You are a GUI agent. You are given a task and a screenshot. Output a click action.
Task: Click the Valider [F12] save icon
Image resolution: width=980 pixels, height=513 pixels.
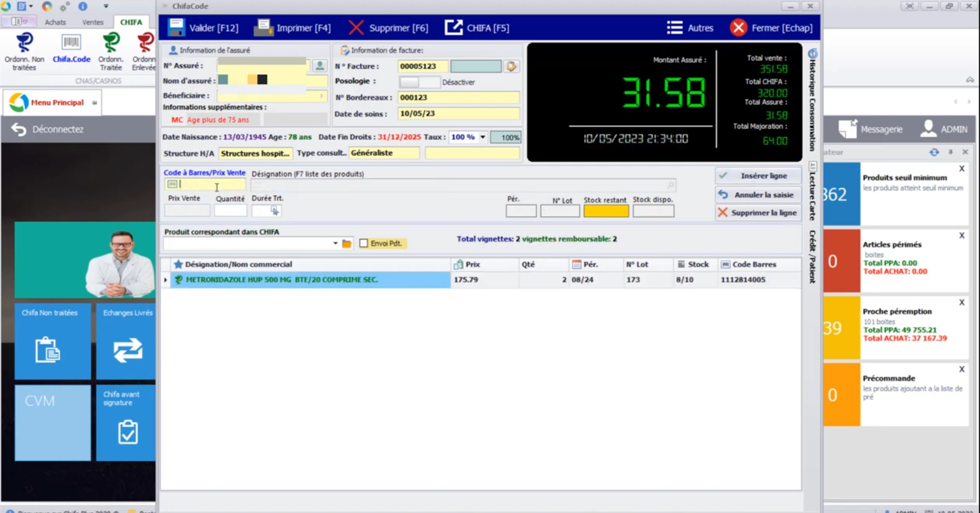click(176, 28)
